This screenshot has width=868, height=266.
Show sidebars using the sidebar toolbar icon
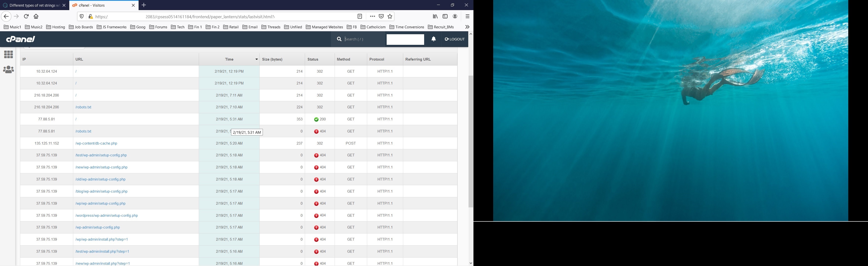click(x=445, y=17)
